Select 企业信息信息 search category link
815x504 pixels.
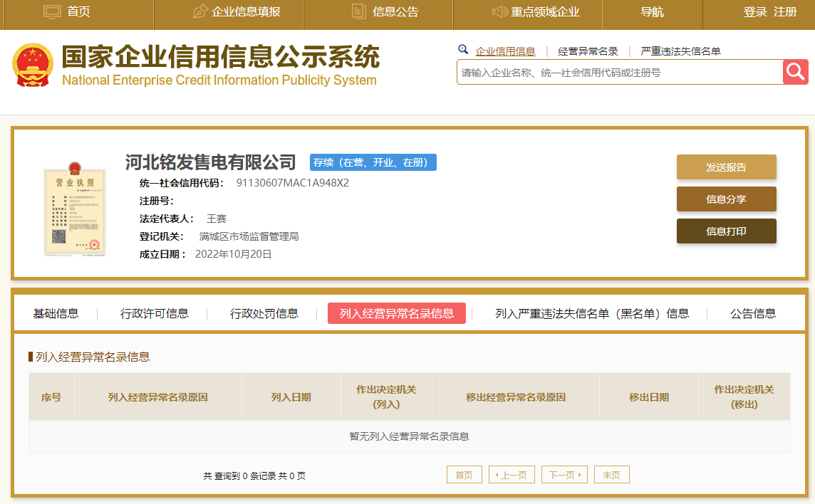point(505,51)
